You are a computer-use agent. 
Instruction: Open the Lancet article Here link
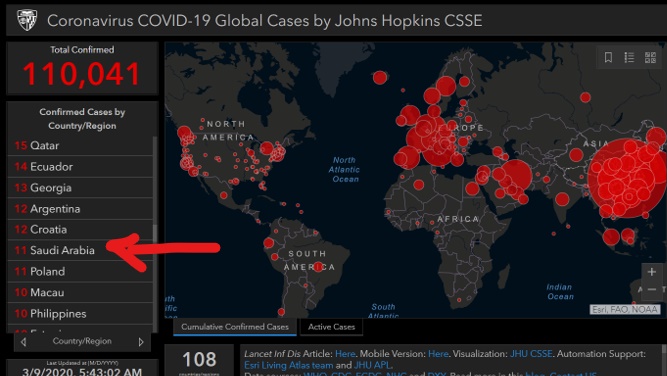(345, 353)
